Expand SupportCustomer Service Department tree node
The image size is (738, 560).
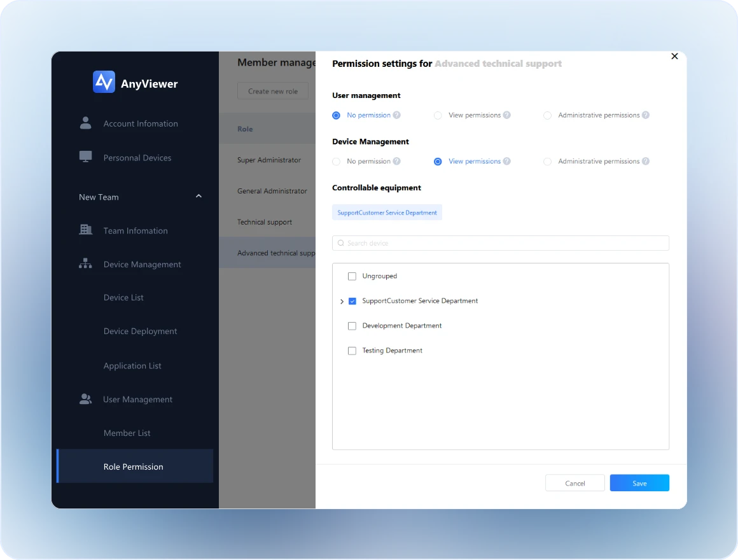coord(342,302)
